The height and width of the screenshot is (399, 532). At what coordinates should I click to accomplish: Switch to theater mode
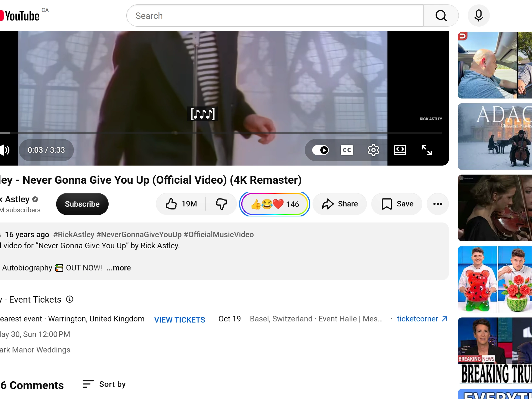tap(400, 150)
